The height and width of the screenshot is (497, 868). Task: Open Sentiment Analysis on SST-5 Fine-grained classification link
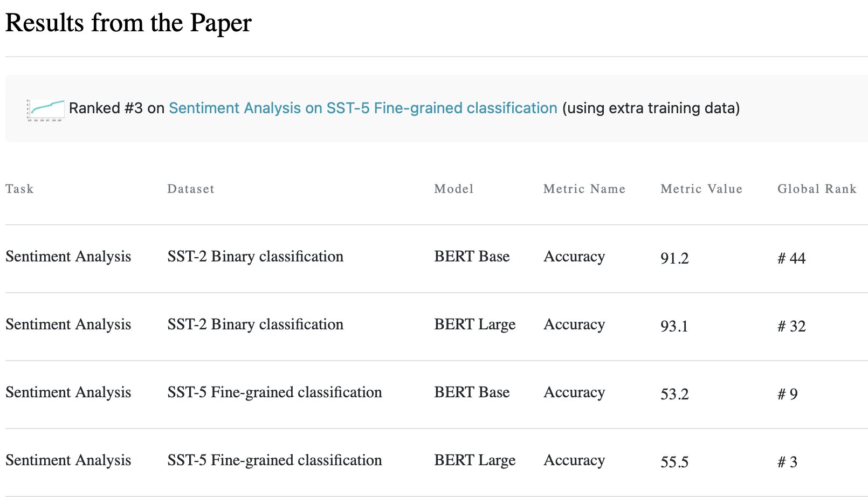pyautogui.click(x=363, y=108)
